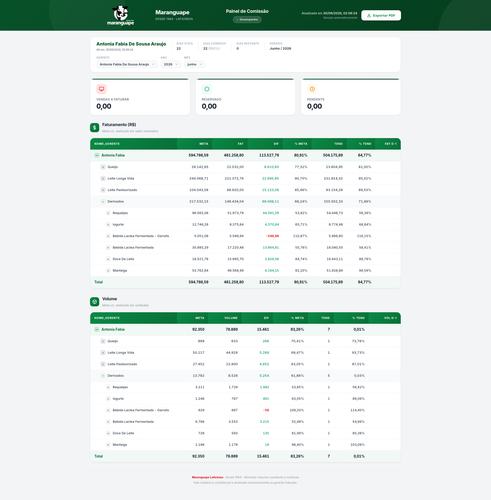Screen dimensions: 491x500
Task: Collapse Derivados group in Faturamento table
Action: pyautogui.click(x=103, y=202)
